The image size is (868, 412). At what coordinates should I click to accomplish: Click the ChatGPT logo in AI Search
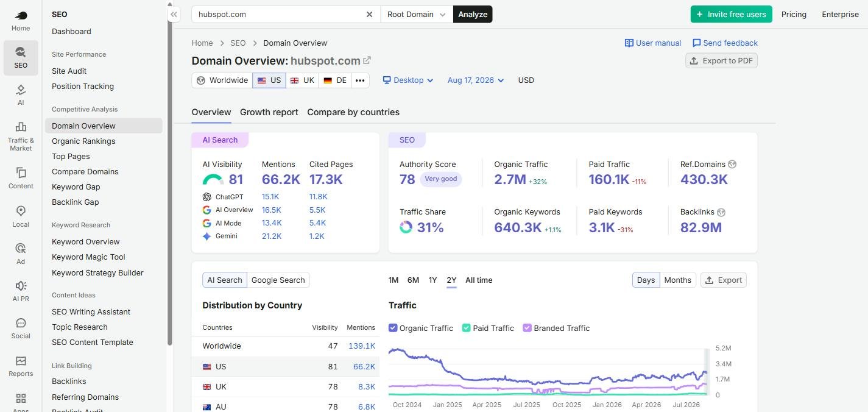(x=207, y=197)
